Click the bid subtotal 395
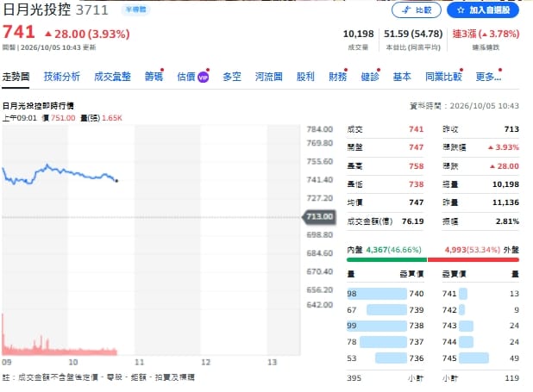Viewport: 533px width, 392px height. [354, 378]
